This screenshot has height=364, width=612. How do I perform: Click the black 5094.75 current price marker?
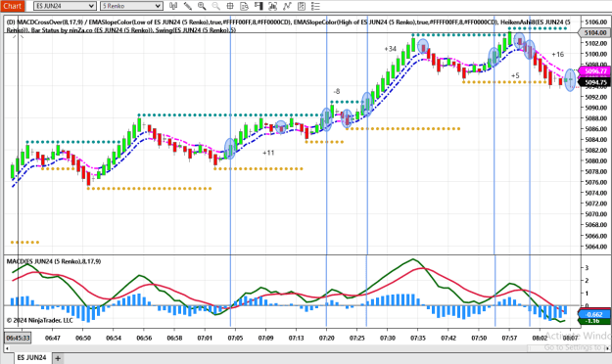595,82
